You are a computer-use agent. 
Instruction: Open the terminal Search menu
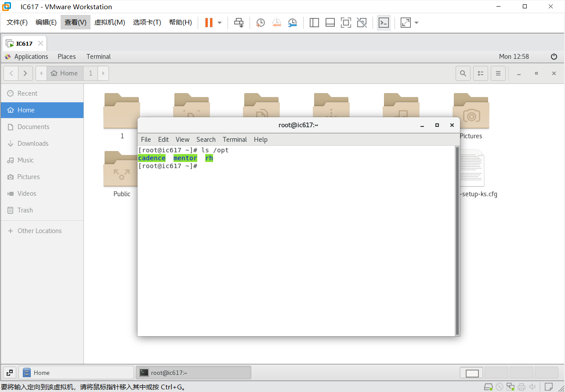point(206,140)
